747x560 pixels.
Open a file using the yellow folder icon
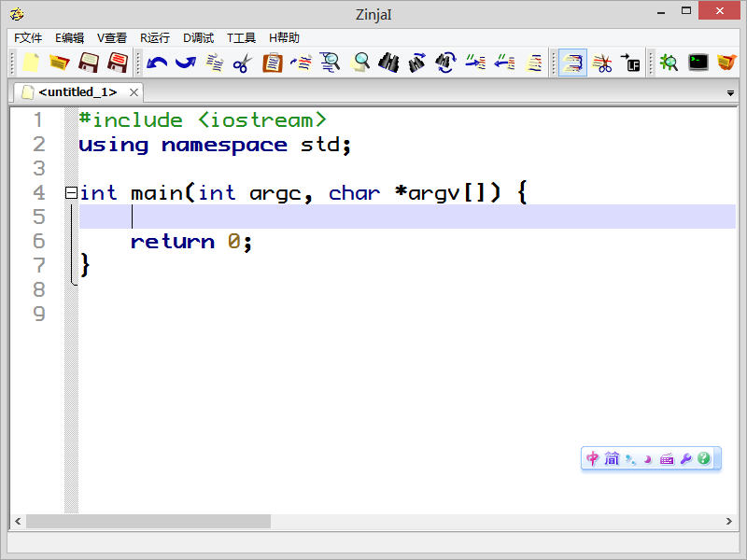coord(60,63)
